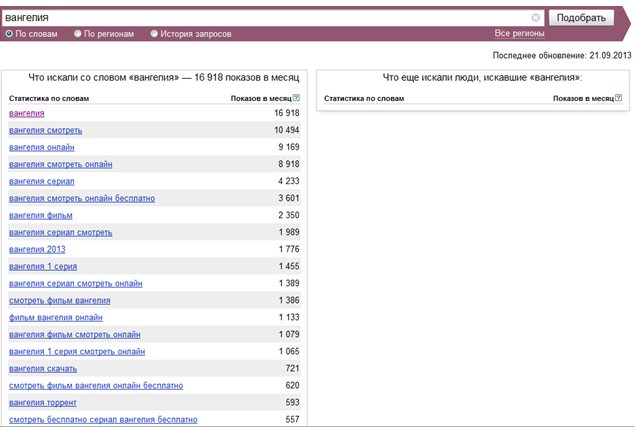Open the вангелия торрент link
This screenshot has height=429, width=635.
pos(43,403)
